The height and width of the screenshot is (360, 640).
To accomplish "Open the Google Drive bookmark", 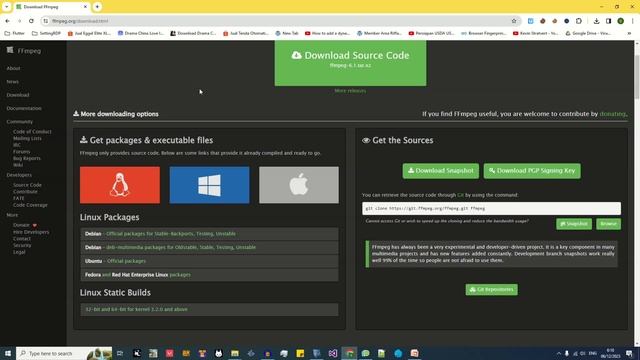I will (x=588, y=33).
